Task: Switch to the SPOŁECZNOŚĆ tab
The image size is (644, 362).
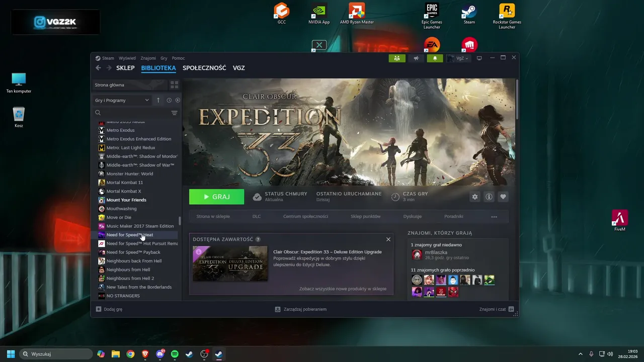Action: [x=204, y=68]
